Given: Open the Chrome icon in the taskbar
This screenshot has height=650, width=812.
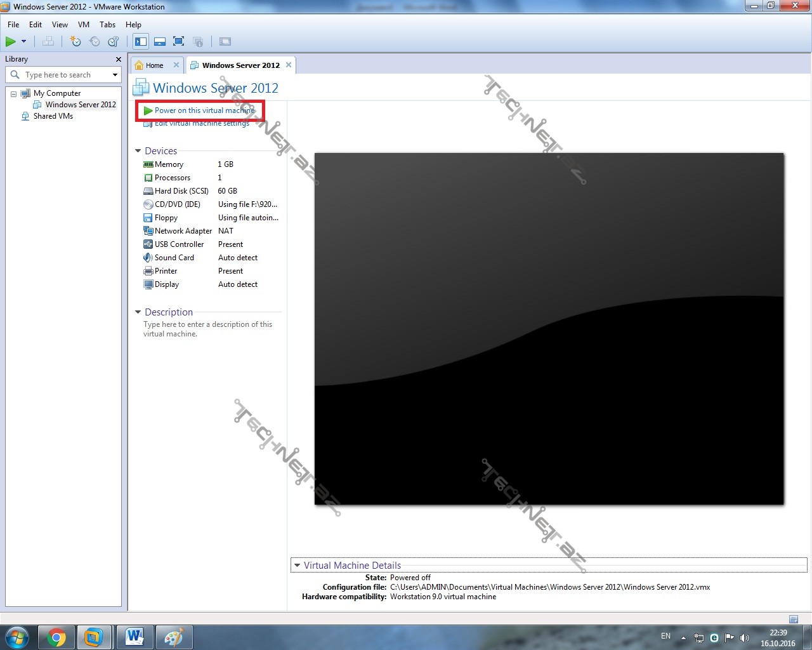Looking at the screenshot, I should click(x=56, y=637).
